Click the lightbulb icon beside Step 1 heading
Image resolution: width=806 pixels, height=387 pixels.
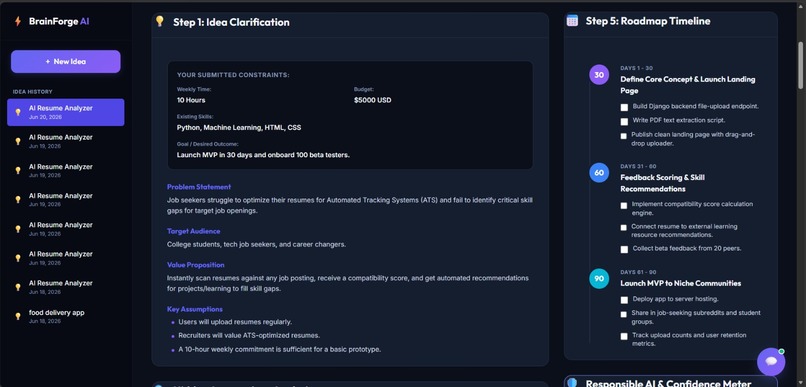click(160, 21)
